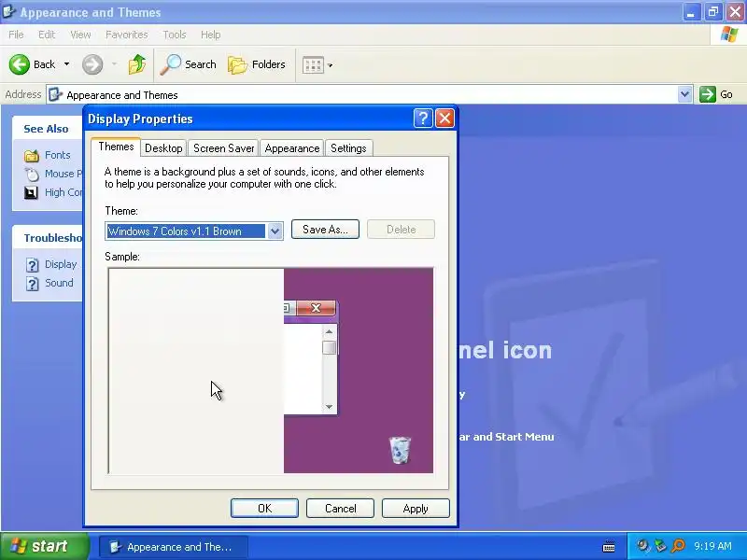Open the File menu
This screenshot has height=560, width=747.
16,35
